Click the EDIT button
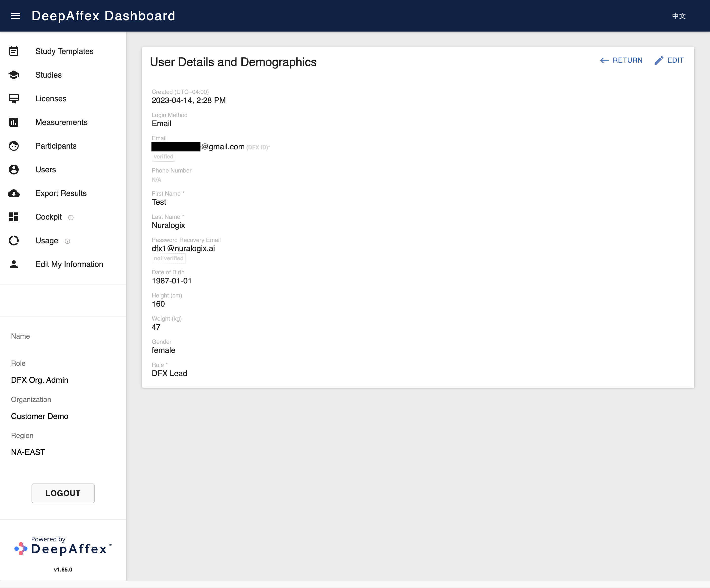 tap(669, 60)
